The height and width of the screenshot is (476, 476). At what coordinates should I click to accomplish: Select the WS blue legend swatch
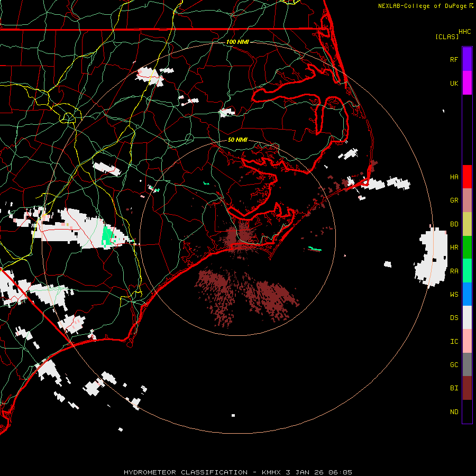467,294
